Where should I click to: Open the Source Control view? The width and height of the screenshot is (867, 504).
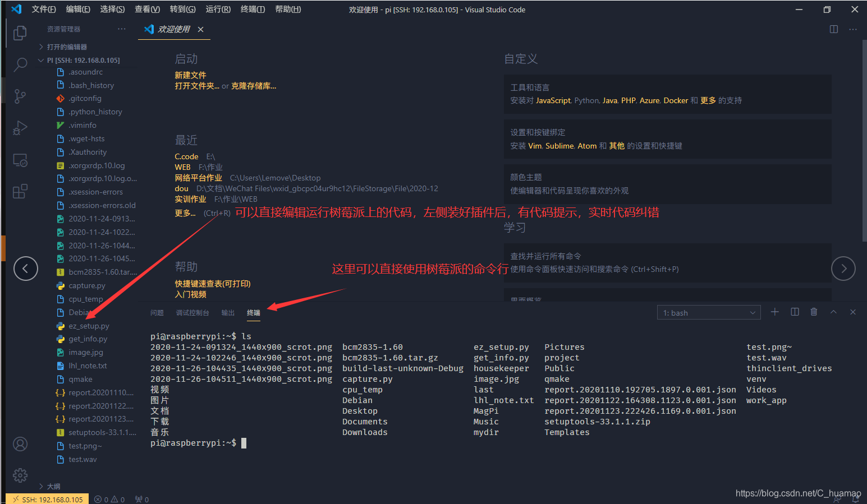click(x=20, y=96)
